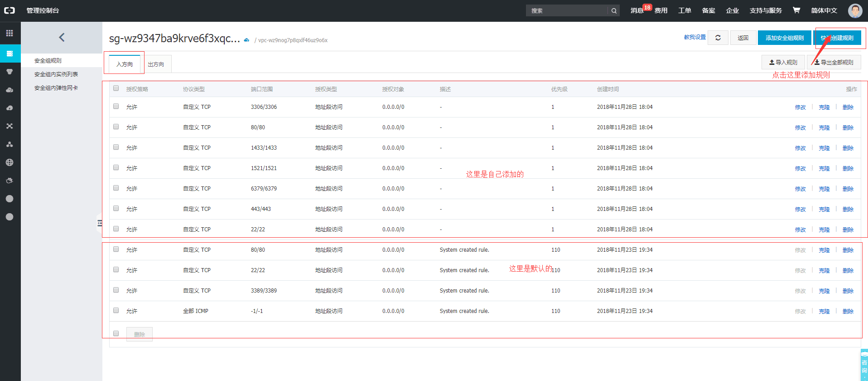Image resolution: width=868 pixels, height=381 pixels.
Task: Open the 支持与服务 dropdown
Action: point(766,10)
